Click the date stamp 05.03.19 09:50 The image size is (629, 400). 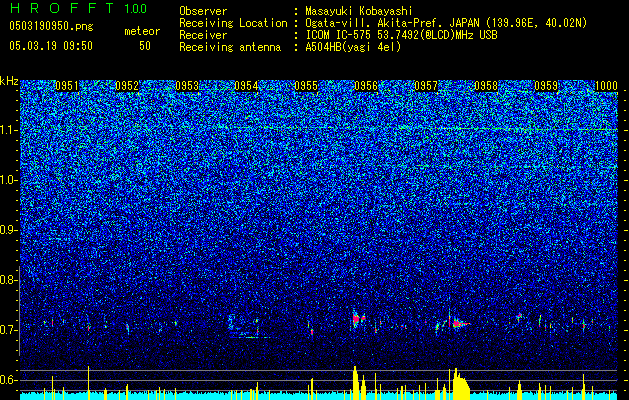tap(51, 46)
